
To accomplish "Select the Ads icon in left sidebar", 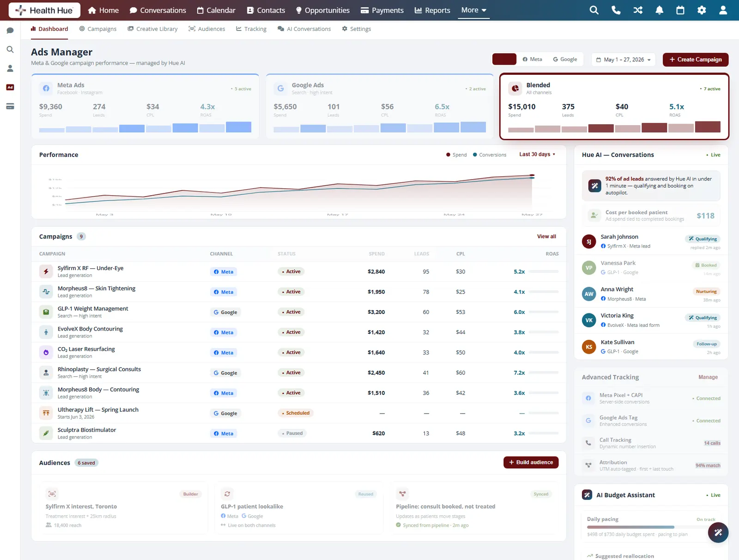I will pos(10,87).
